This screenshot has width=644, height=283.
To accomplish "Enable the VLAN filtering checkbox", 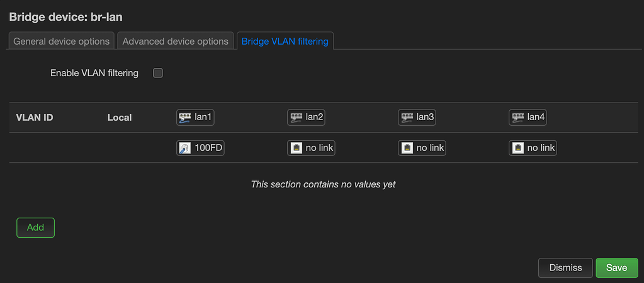I will point(158,73).
